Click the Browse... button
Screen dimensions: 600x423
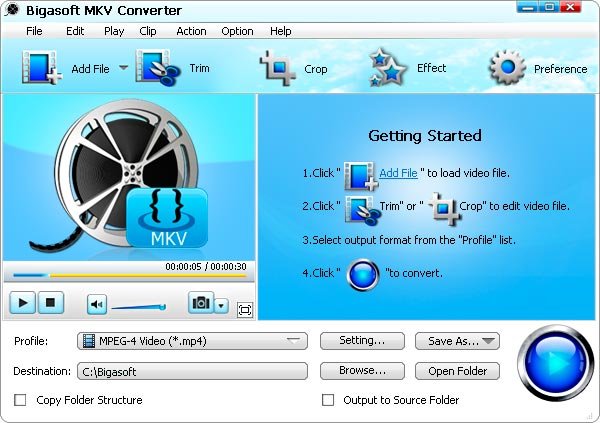point(362,371)
